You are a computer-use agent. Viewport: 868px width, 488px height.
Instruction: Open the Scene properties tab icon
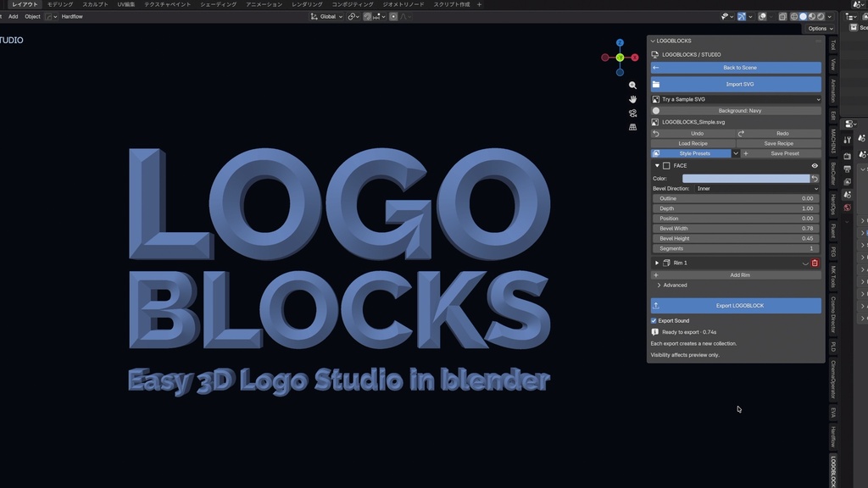848,195
